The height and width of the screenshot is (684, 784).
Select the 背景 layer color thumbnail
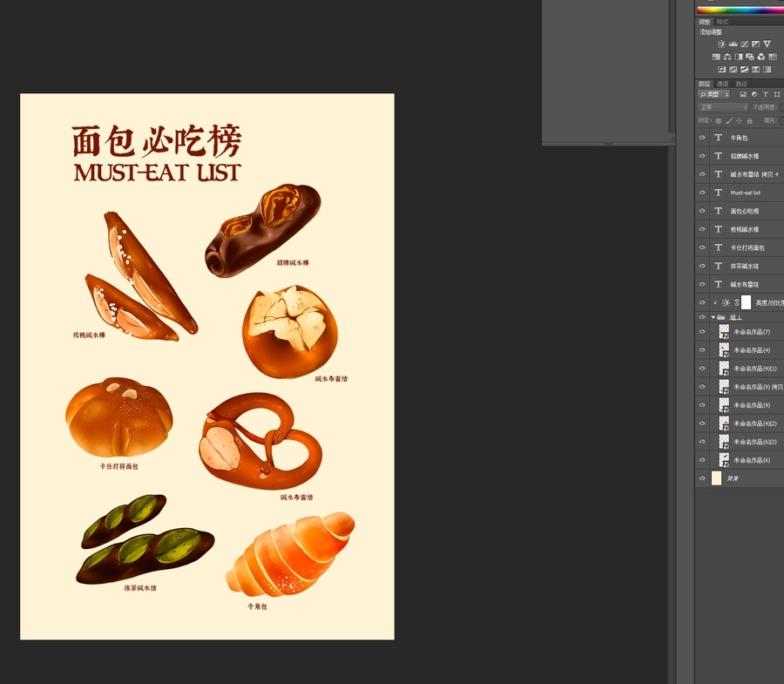coord(717,478)
